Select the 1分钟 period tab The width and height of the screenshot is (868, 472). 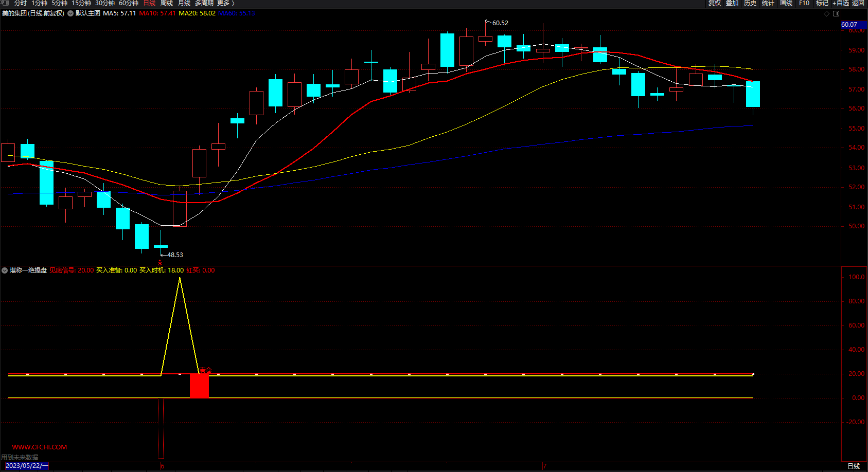(x=40, y=3)
